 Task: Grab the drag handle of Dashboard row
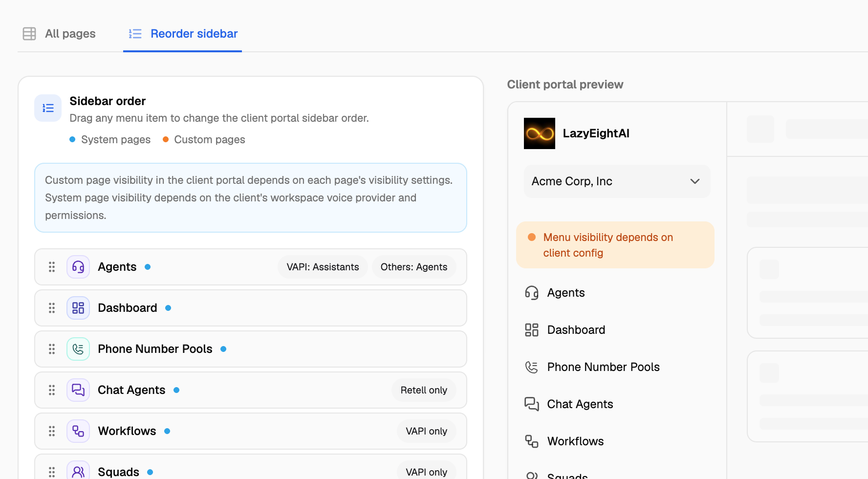point(52,308)
